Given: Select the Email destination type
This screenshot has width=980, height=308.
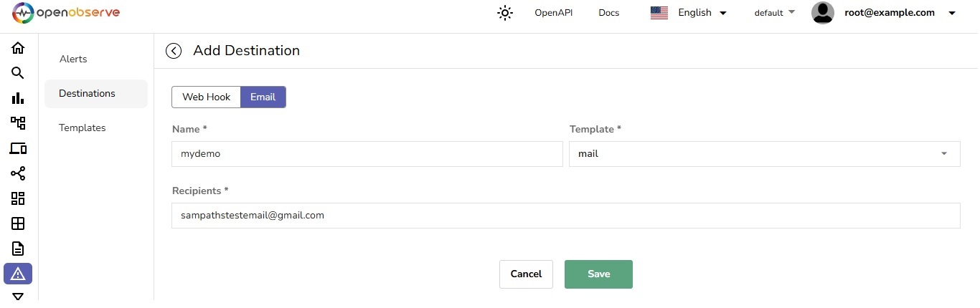Looking at the screenshot, I should point(263,97).
